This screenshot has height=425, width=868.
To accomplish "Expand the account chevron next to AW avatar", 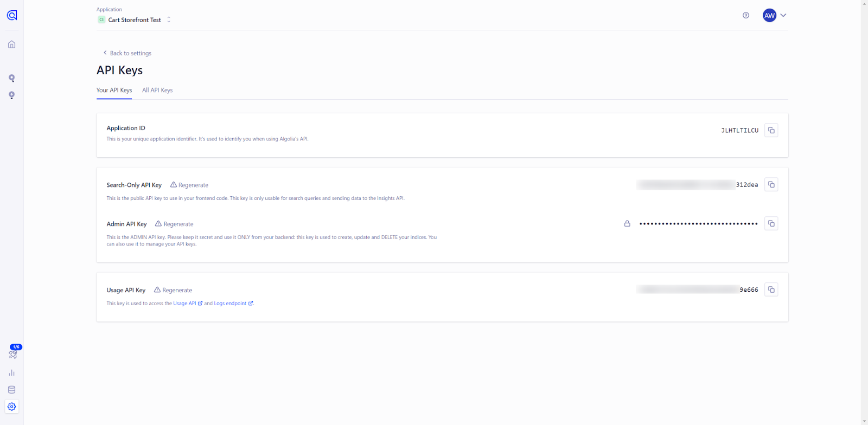I will click(x=783, y=15).
